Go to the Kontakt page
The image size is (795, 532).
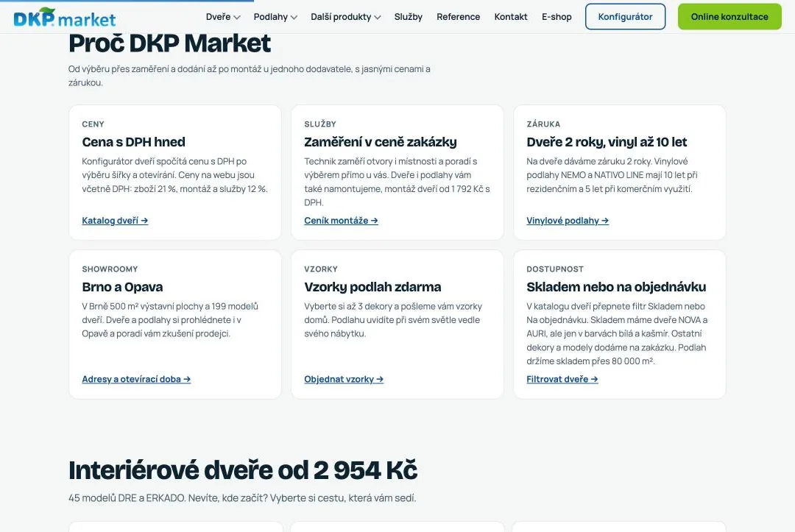(x=511, y=17)
